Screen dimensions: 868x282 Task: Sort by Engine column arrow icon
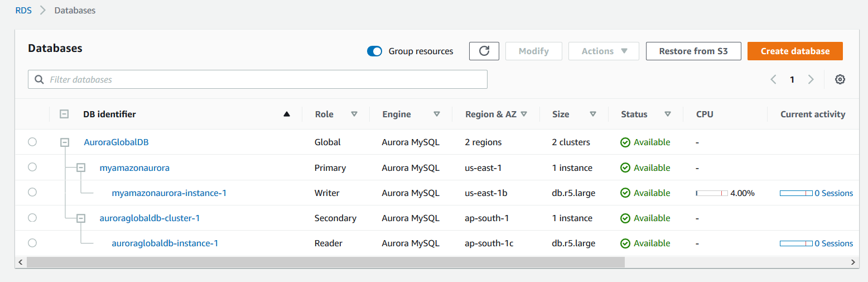437,114
